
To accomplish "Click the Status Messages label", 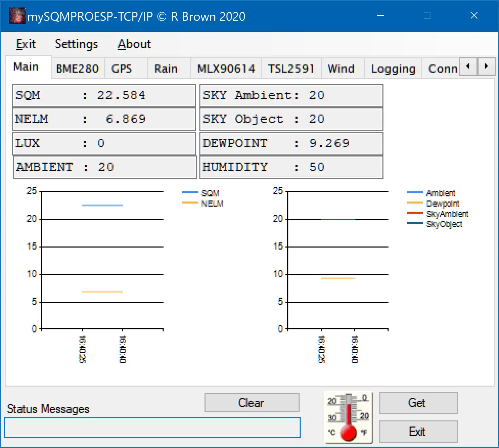I will [x=48, y=409].
